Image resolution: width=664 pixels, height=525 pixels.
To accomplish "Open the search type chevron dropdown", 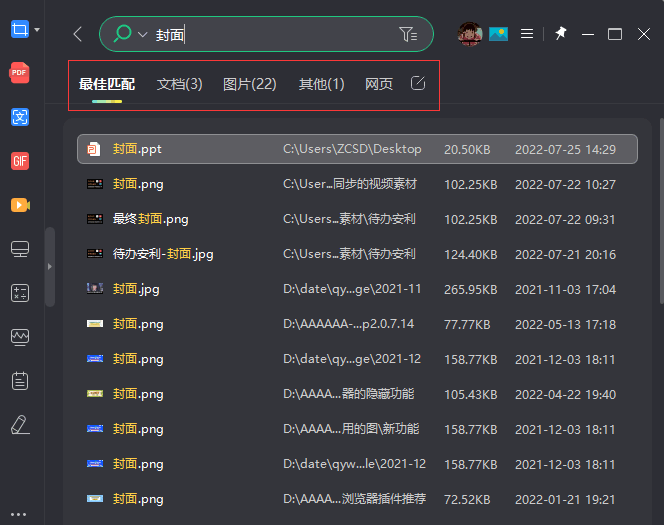I will (143, 34).
